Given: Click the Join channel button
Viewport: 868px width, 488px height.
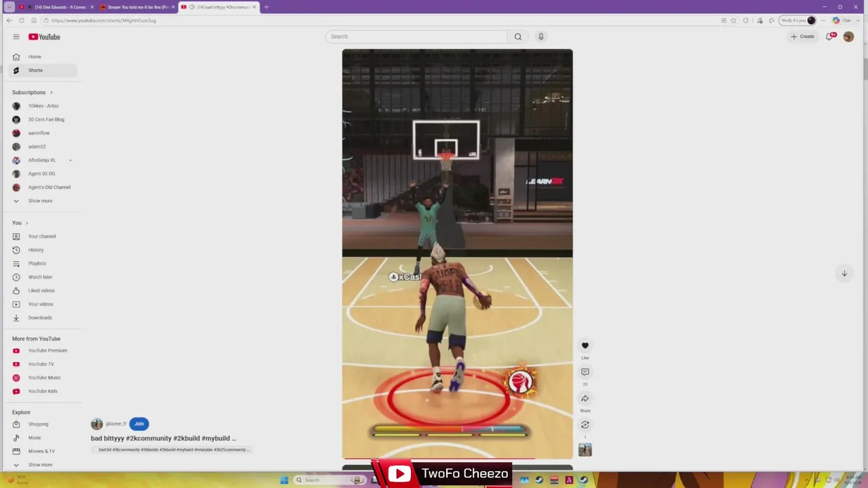Looking at the screenshot, I should click(x=139, y=424).
